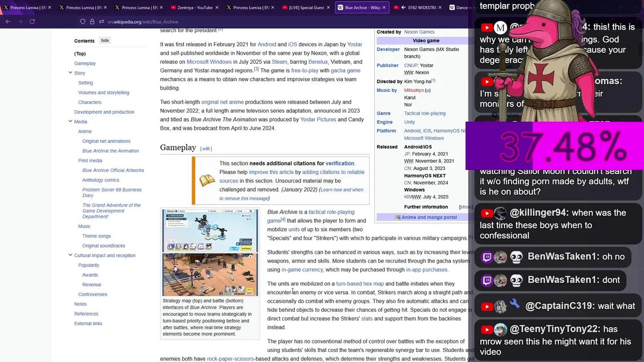Screen dimensions: 644x362
Task: Click the site security padlock icon
Action: point(92,22)
